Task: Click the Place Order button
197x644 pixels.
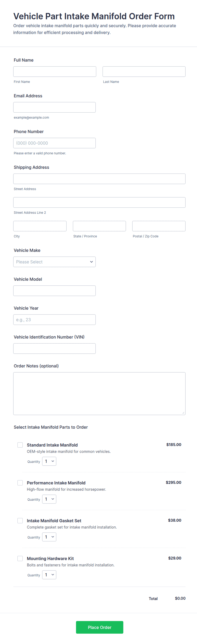Action: click(x=100, y=627)
